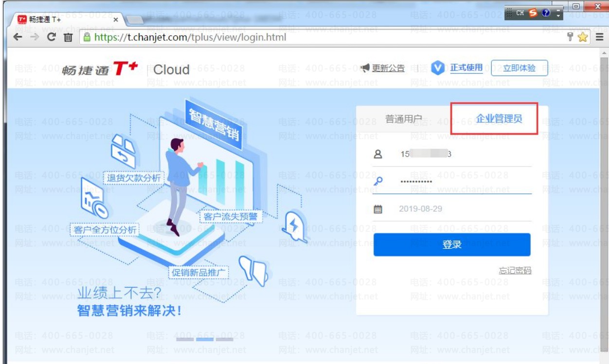The height and width of the screenshot is (364, 609).
Task: Click the IME help question mark icon
Action: [546, 13]
